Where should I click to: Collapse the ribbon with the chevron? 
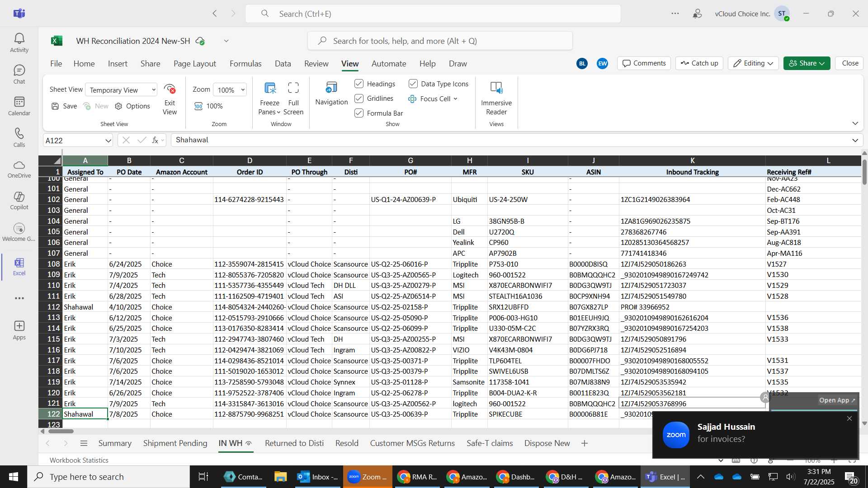click(855, 123)
